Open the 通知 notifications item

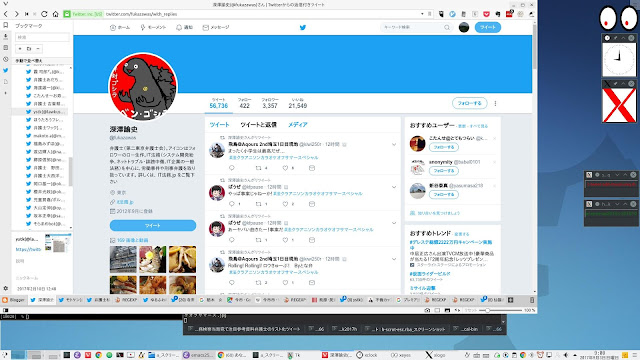click(x=184, y=27)
